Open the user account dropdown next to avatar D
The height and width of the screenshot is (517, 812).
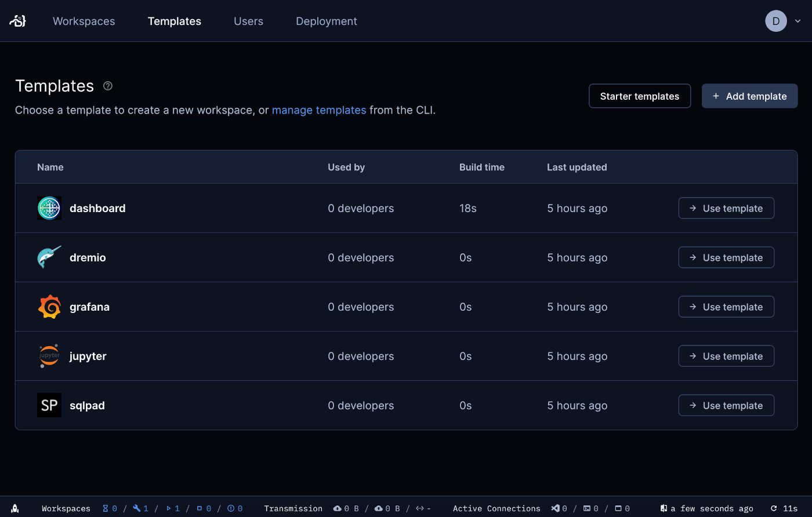click(798, 21)
